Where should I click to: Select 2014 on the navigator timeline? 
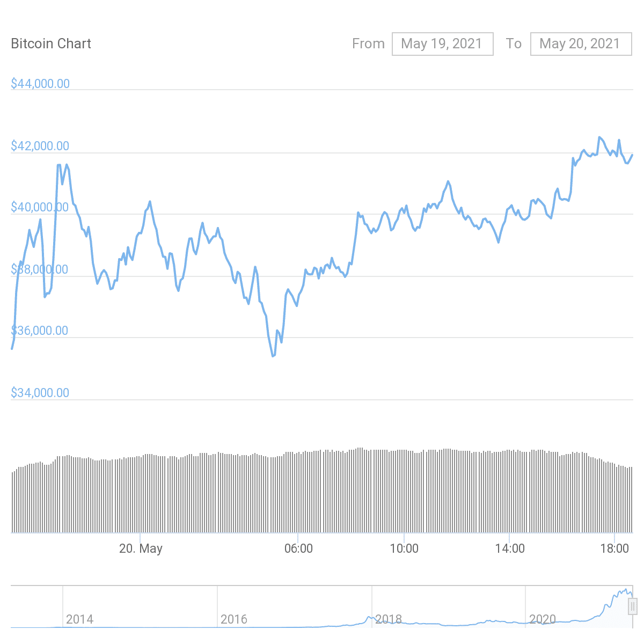point(79,619)
